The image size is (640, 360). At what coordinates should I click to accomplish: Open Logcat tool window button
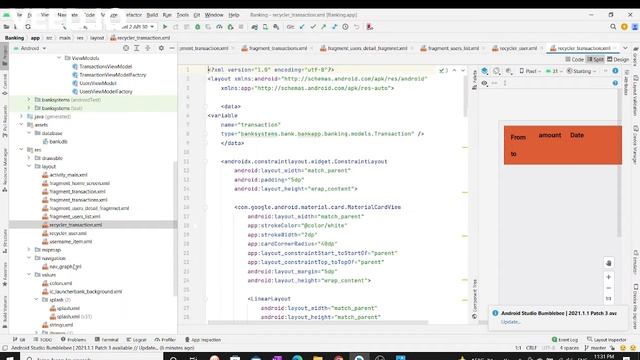pyautogui.click(x=136, y=340)
